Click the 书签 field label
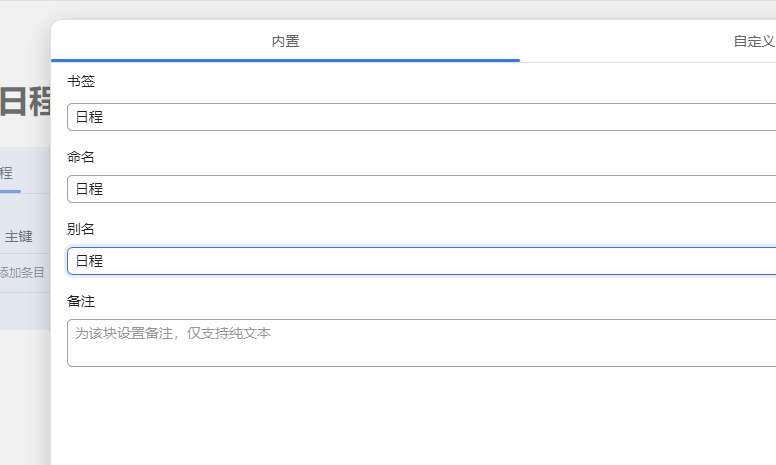Viewport: 776px width, 465px height. coord(81,81)
